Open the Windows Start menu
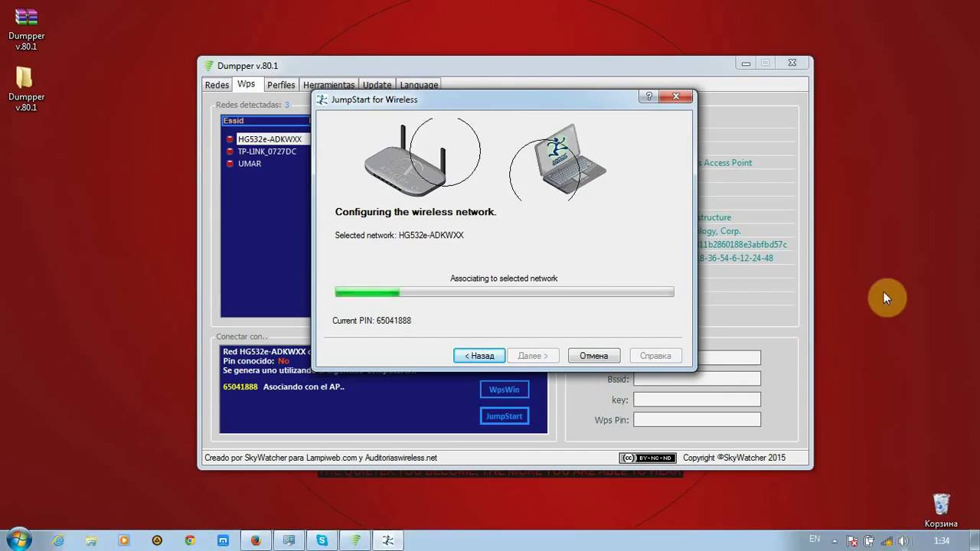The width and height of the screenshot is (980, 551). pos(18,540)
